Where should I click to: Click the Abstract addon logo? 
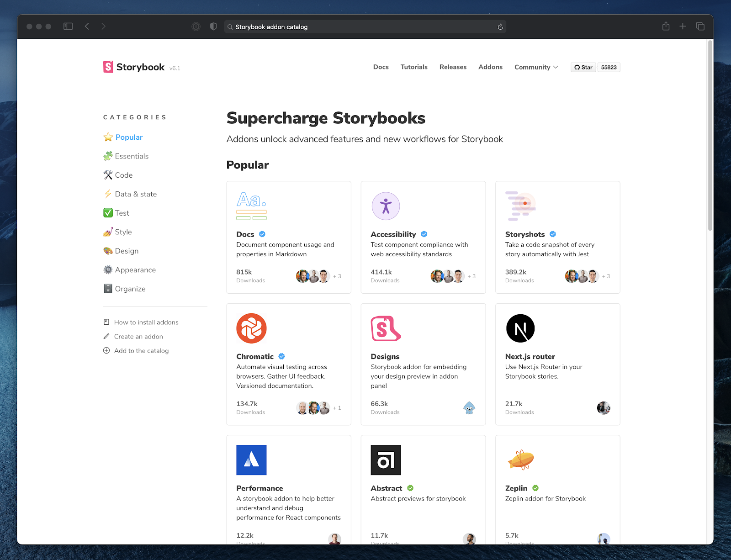(x=386, y=460)
